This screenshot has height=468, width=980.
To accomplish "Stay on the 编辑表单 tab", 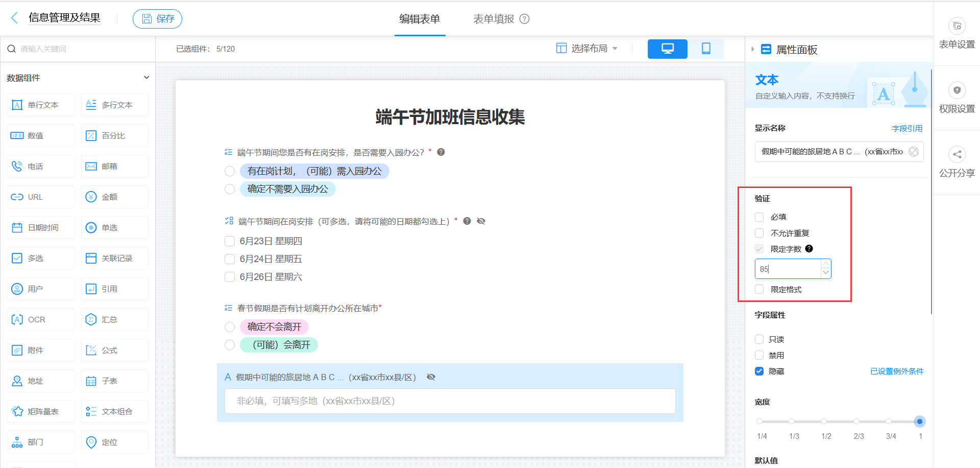I will click(x=420, y=18).
